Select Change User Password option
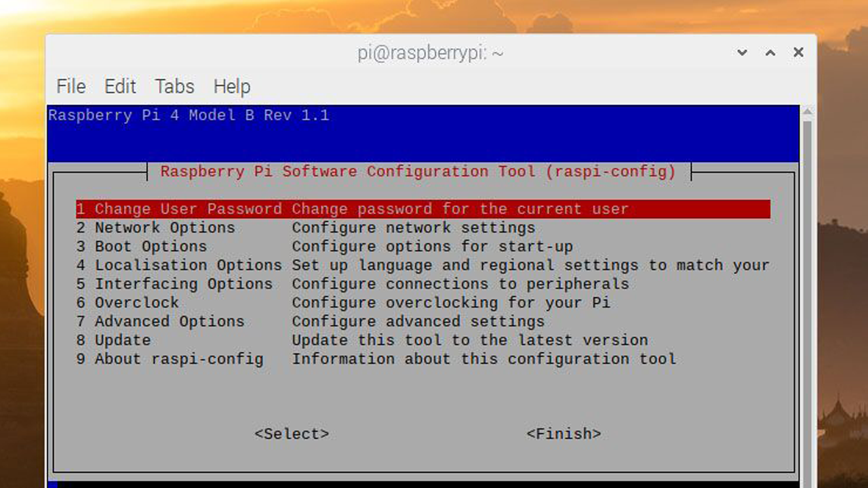Viewport: 868px width, 488px height. pos(179,209)
